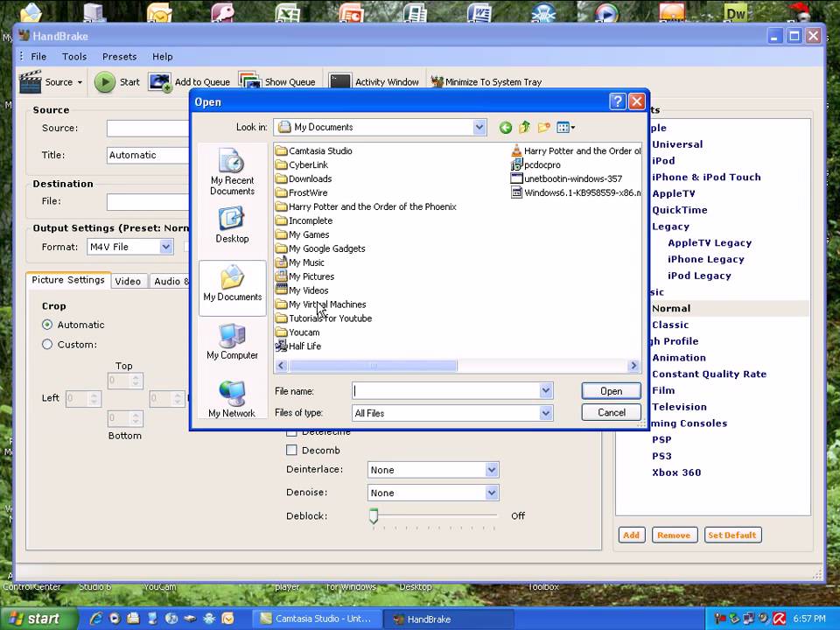This screenshot has width=840, height=630.
Task: Click the Add to Queue icon
Action: [x=159, y=82]
